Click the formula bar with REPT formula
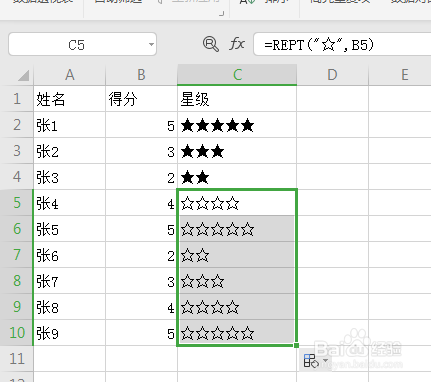The image size is (431, 382). point(342,44)
